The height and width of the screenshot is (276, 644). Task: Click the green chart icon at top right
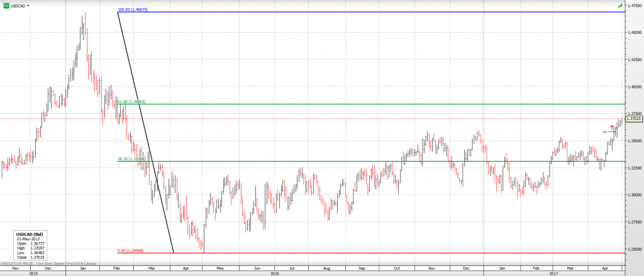point(620,6)
